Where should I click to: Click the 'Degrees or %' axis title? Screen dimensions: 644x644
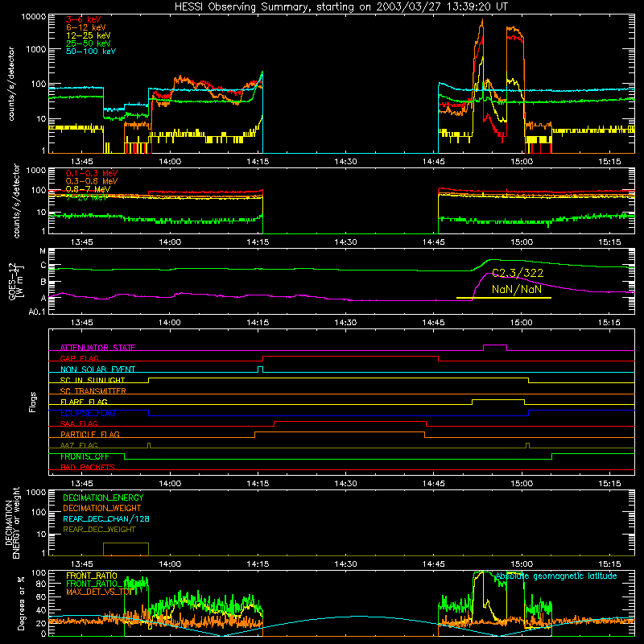[x=22, y=603]
